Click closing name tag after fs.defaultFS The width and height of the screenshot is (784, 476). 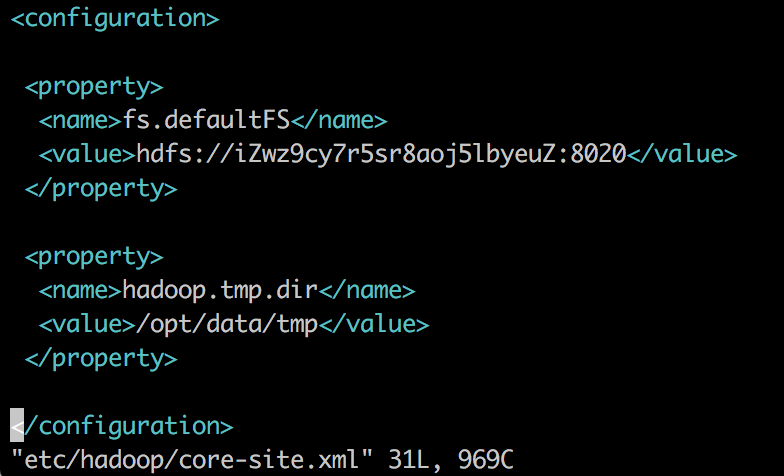pyautogui.click(x=339, y=120)
